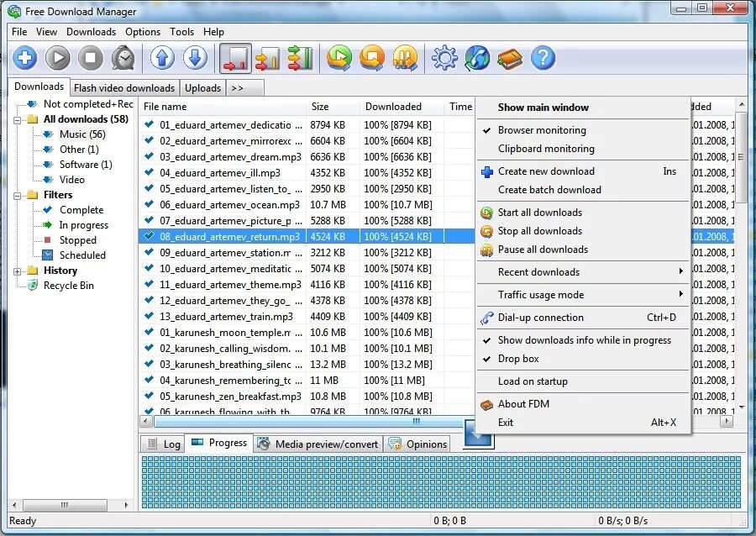Click the Stopped red square icon
The width and height of the screenshot is (756, 536).
coord(47,239)
